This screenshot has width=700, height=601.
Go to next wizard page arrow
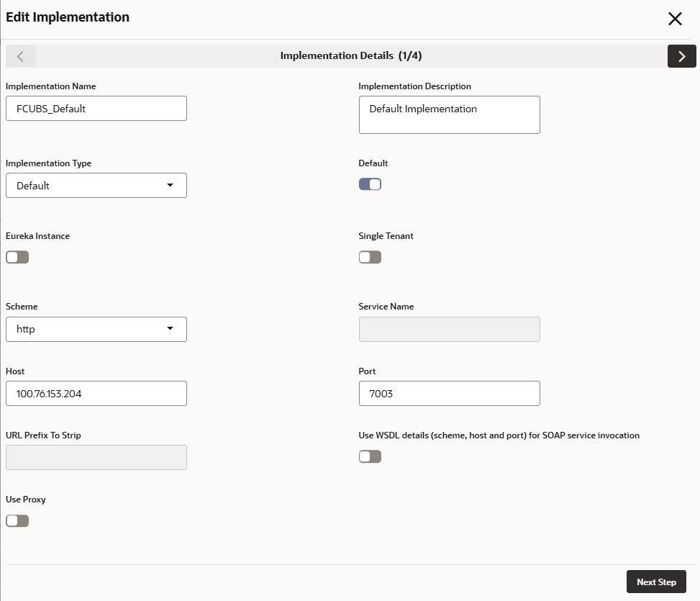pos(681,56)
